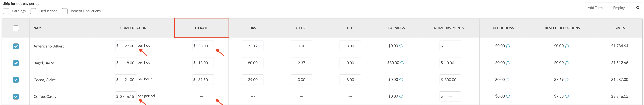Check the skip Deductions checkbox
The width and height of the screenshot is (644, 105).
coord(33,11)
